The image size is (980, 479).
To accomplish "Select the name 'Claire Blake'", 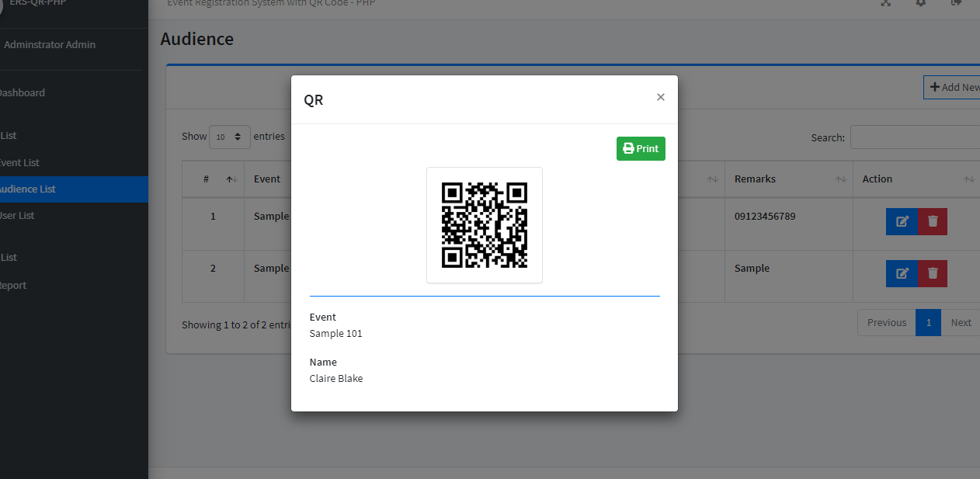I will click(x=336, y=379).
